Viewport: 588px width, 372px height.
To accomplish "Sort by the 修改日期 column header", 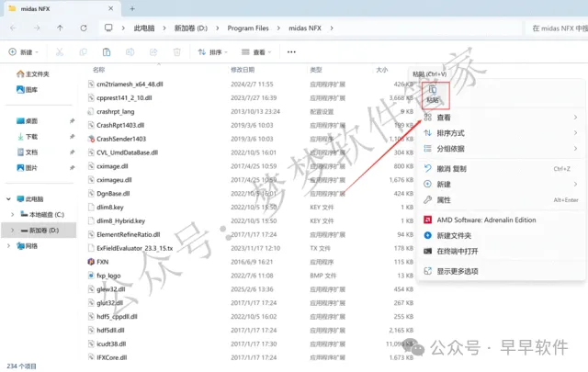I will (x=243, y=70).
